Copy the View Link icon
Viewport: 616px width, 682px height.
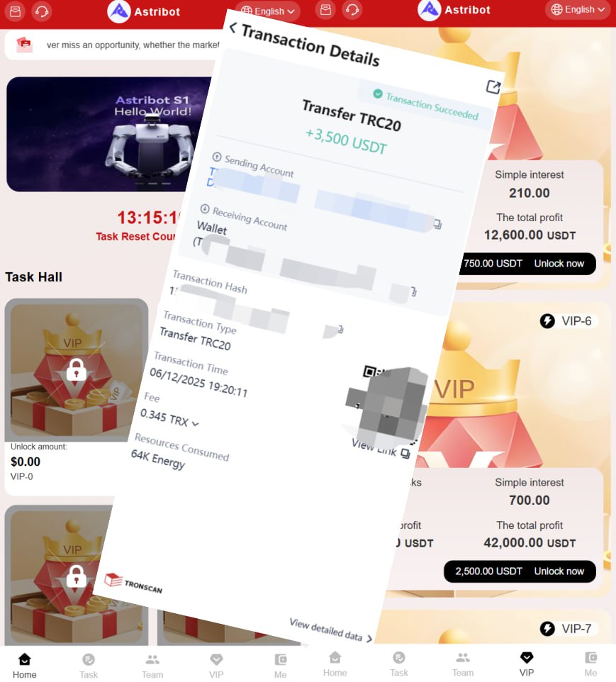[405, 454]
